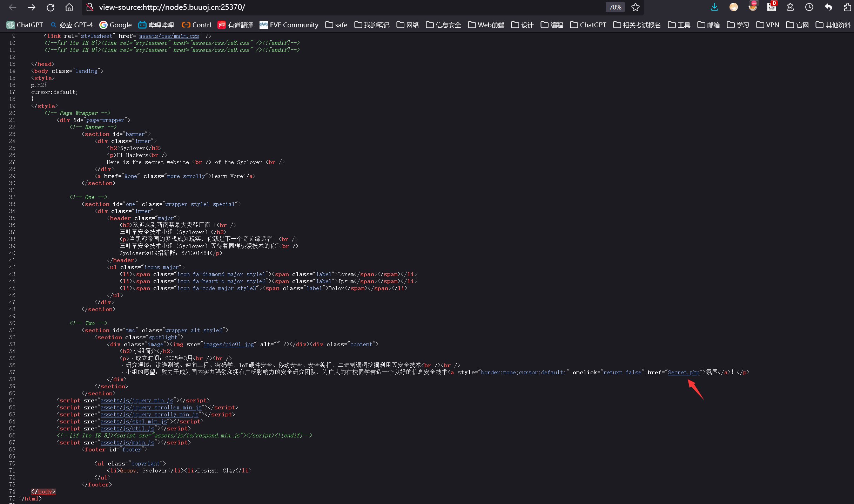Click the forward navigation arrow
This screenshot has width=854, height=504.
coord(32,7)
